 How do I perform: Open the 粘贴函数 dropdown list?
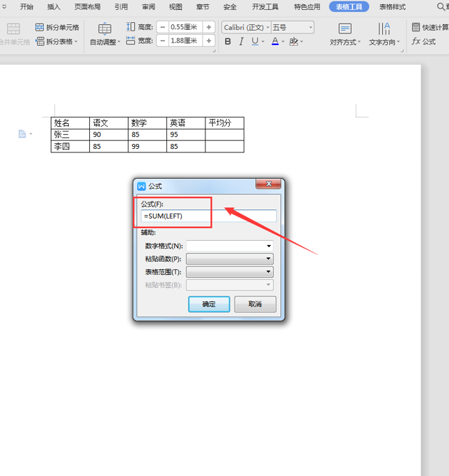269,259
